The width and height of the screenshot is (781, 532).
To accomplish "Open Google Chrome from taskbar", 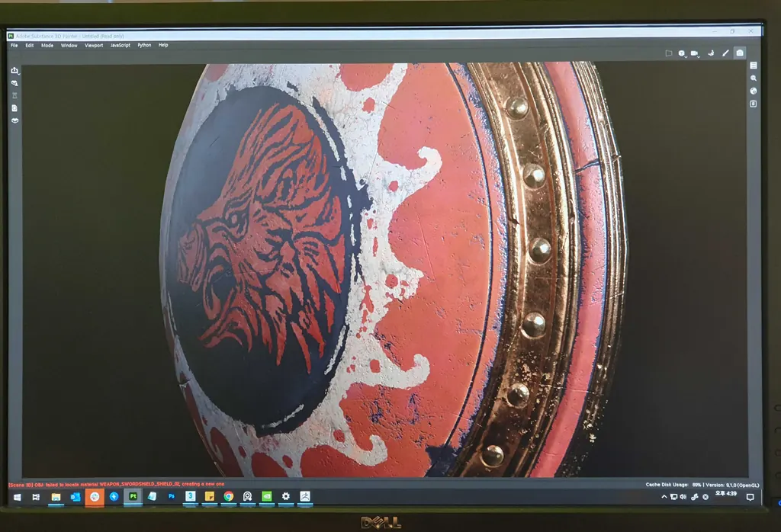I will pos(229,496).
